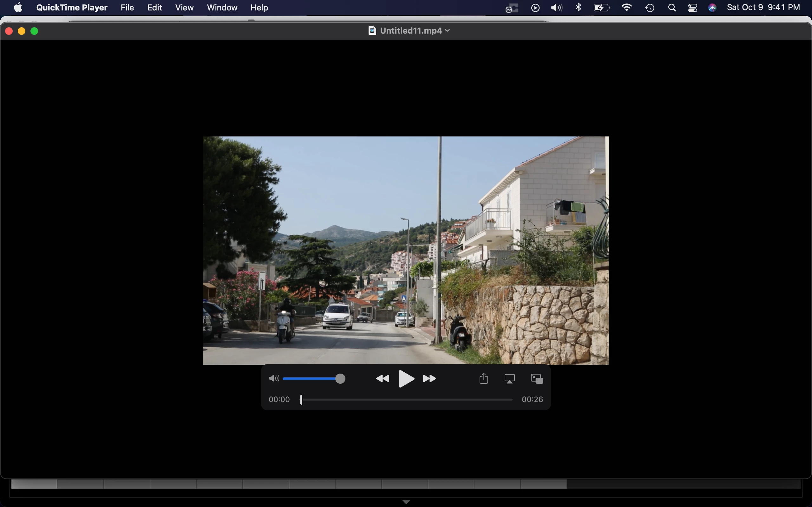Open the File menu

click(x=127, y=7)
